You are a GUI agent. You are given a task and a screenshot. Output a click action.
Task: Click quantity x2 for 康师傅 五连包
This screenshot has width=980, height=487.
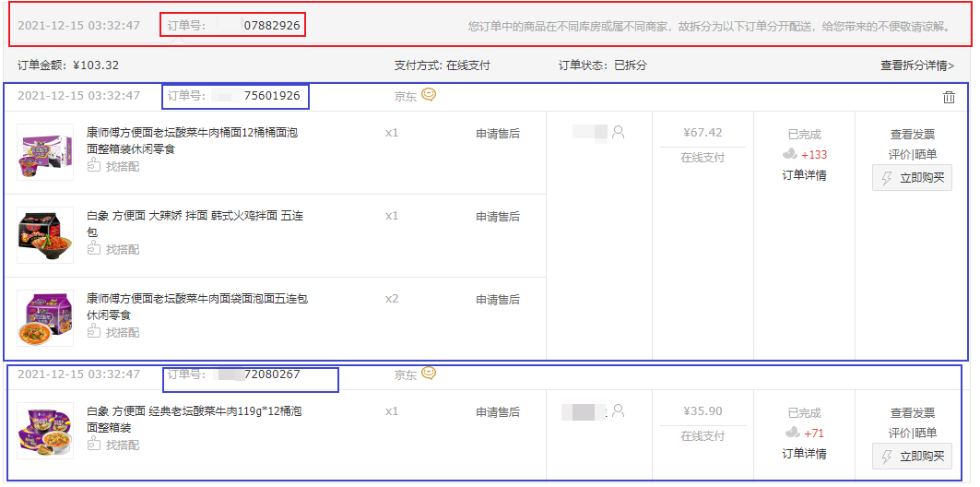click(392, 299)
